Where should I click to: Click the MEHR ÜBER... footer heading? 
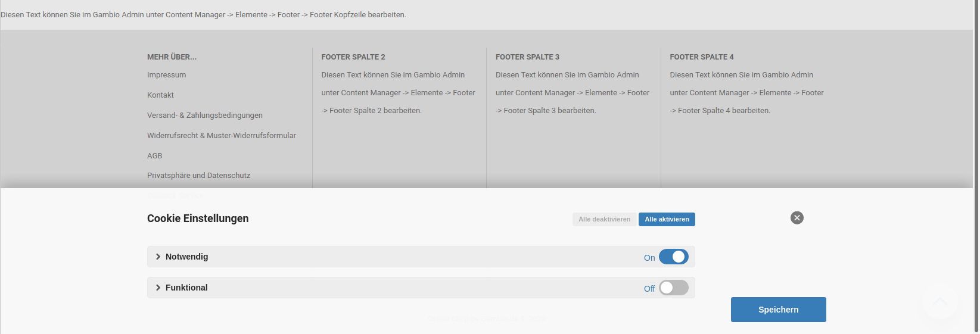172,57
